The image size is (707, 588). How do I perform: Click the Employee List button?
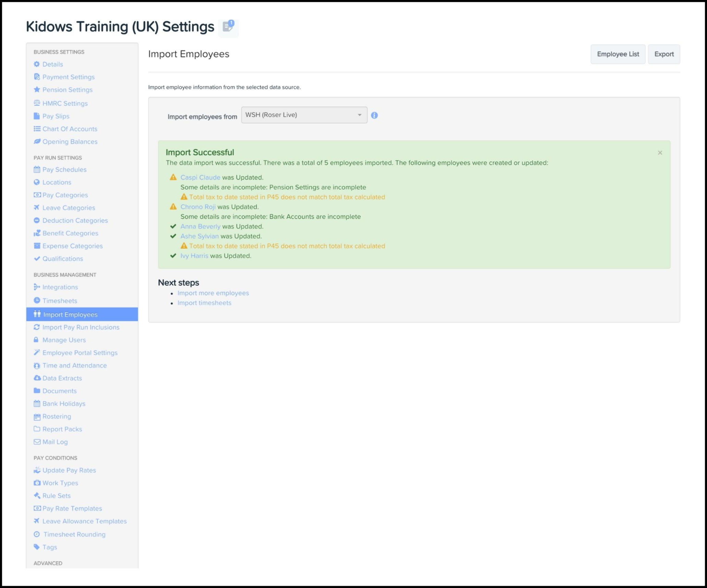click(x=618, y=54)
